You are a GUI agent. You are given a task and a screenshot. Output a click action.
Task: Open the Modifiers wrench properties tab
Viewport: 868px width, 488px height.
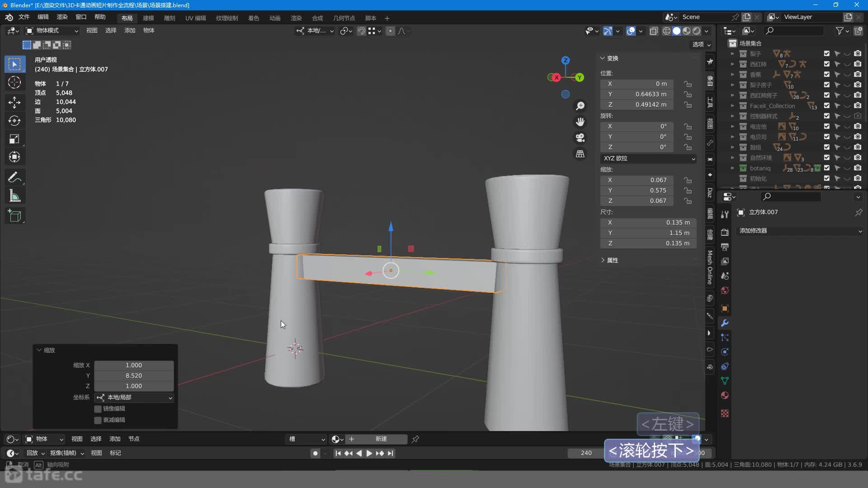725,323
